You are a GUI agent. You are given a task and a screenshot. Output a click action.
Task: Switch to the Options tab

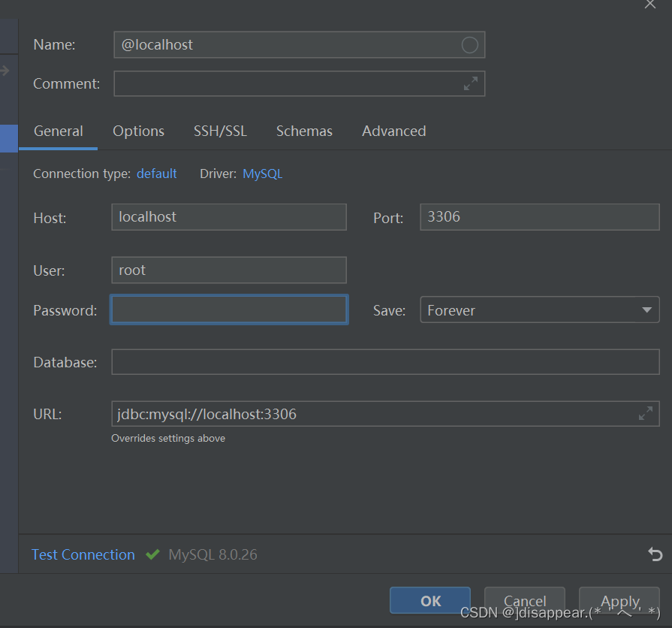coord(138,131)
